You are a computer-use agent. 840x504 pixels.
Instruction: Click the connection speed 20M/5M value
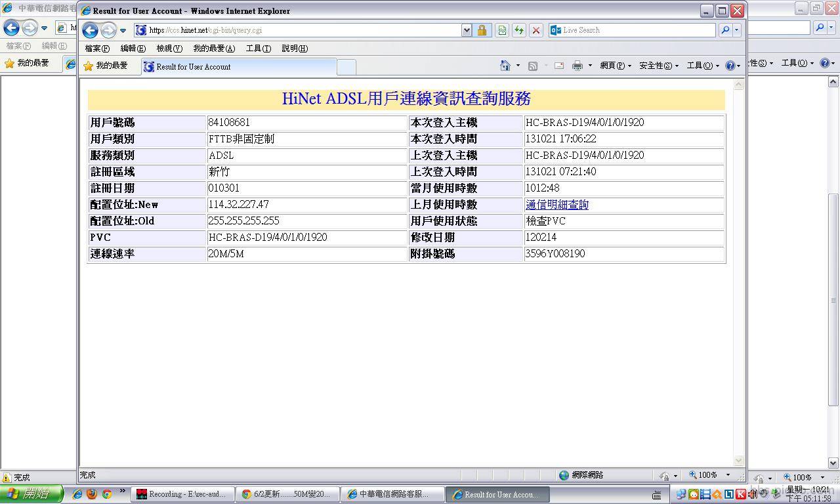(x=226, y=254)
